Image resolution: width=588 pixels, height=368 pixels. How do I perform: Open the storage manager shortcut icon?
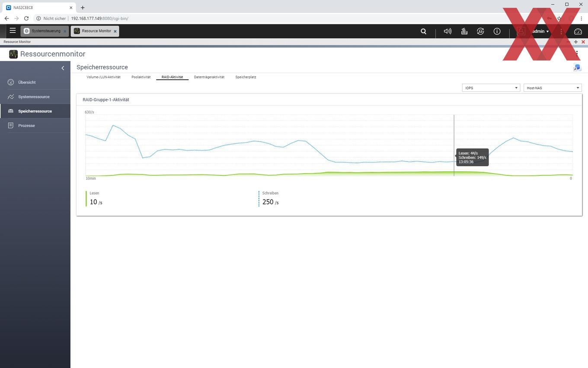point(577,67)
